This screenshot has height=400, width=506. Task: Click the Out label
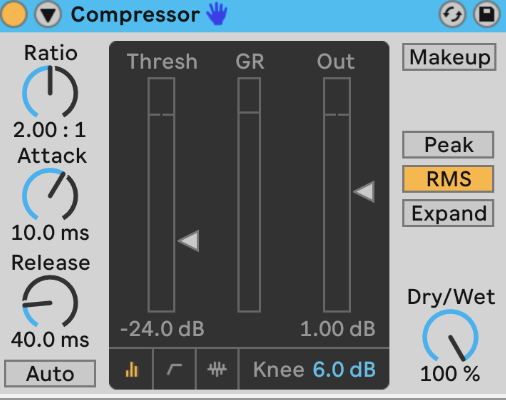336,62
